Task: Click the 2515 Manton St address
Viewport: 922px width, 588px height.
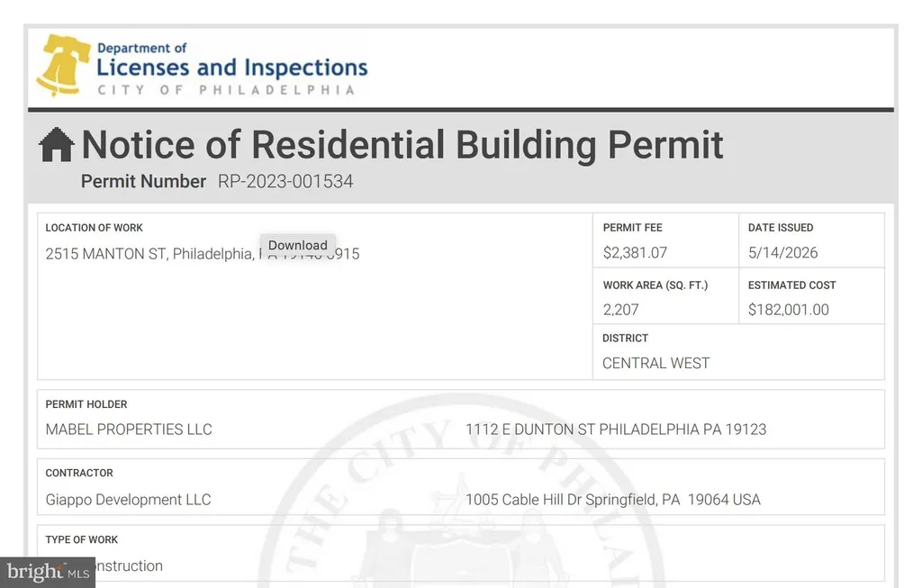Action: pos(203,254)
